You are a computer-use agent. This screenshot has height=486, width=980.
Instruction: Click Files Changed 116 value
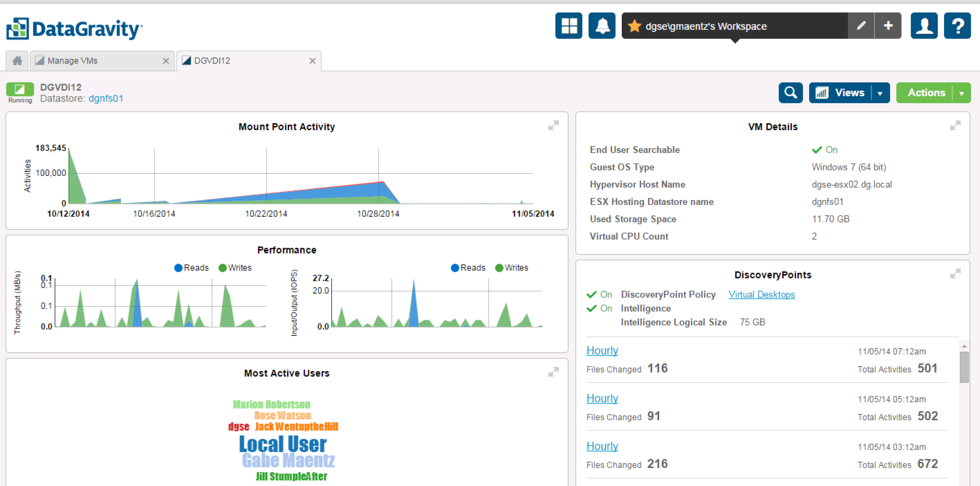click(657, 368)
